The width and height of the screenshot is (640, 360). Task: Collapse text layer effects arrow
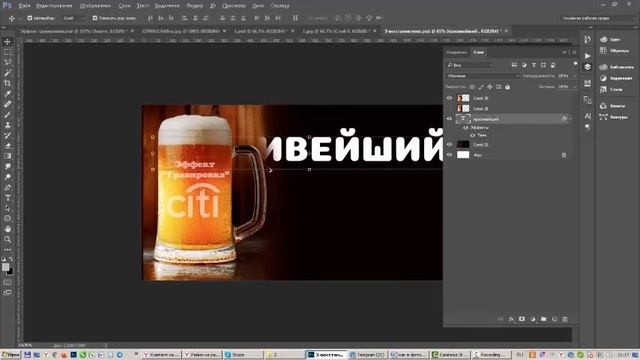coord(571,119)
